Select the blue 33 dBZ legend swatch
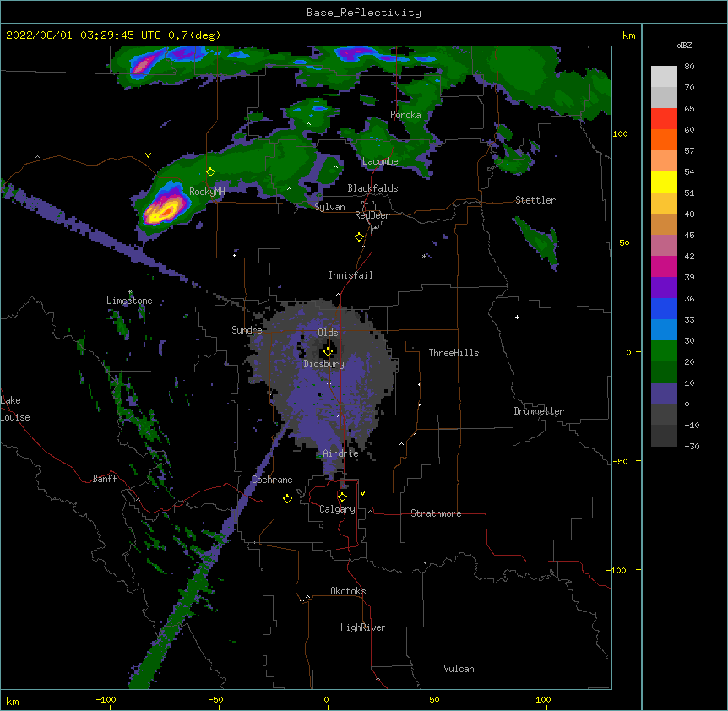728x711 pixels. coord(664,308)
